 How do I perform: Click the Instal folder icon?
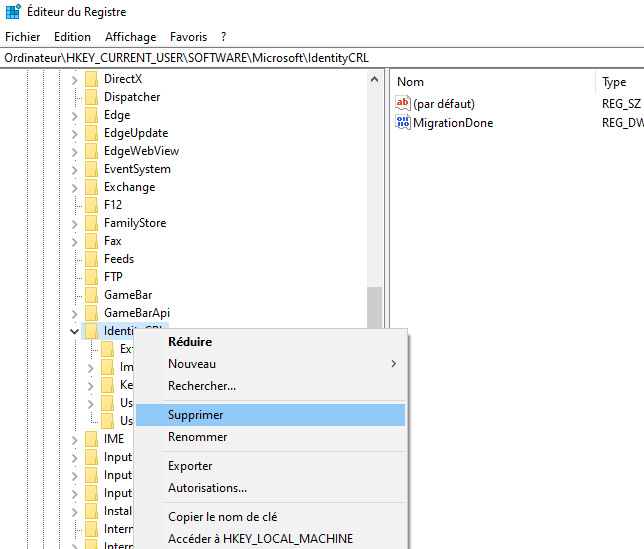coord(91,511)
